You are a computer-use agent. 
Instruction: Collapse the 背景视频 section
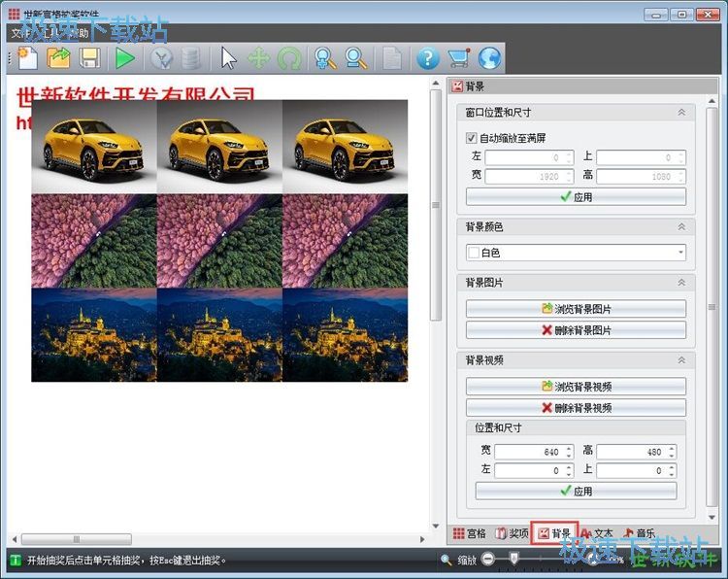[x=681, y=360]
